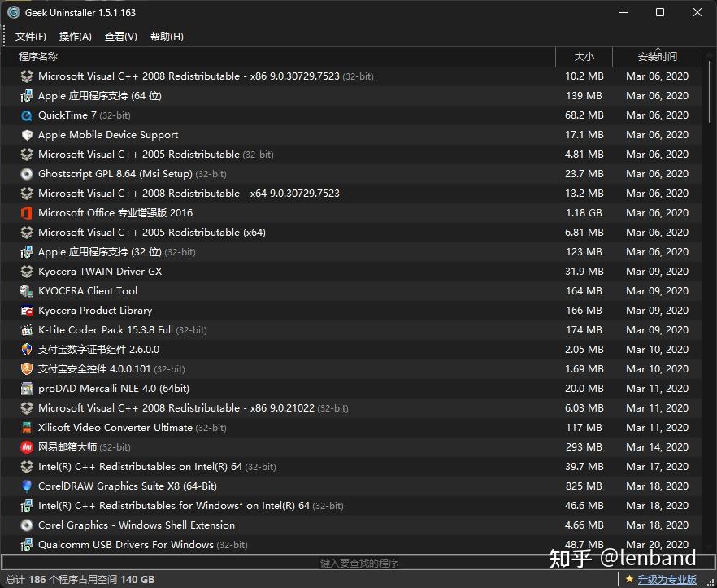Screen dimensions: 717x588
Task: Click the Geek Uninstaller title bar logo
Action: tap(14, 12)
